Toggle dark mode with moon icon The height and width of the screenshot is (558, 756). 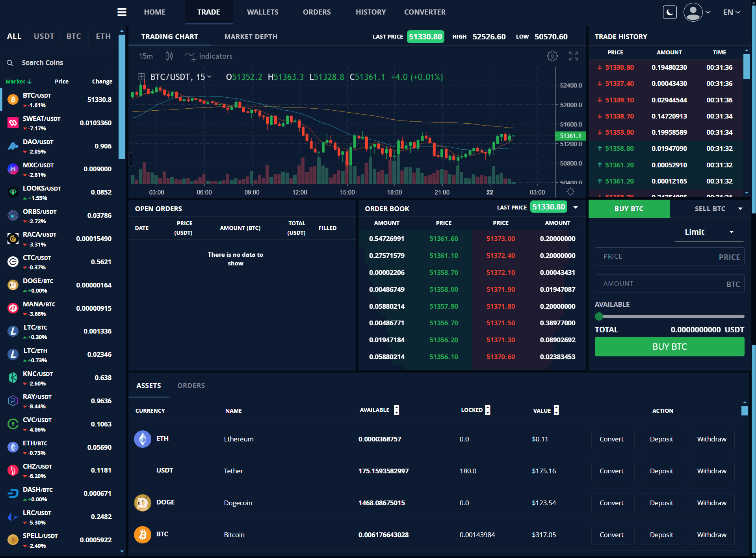(669, 12)
